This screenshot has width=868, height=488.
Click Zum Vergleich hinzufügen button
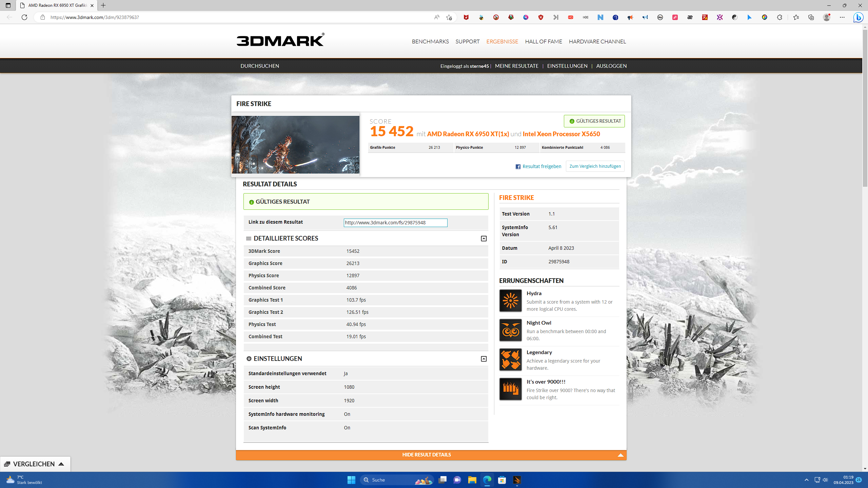pyautogui.click(x=595, y=166)
